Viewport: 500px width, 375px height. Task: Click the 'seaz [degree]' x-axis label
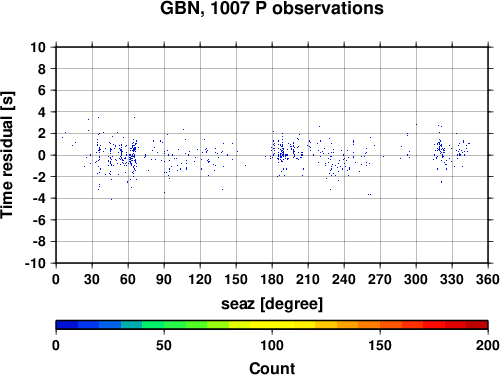[272, 304]
